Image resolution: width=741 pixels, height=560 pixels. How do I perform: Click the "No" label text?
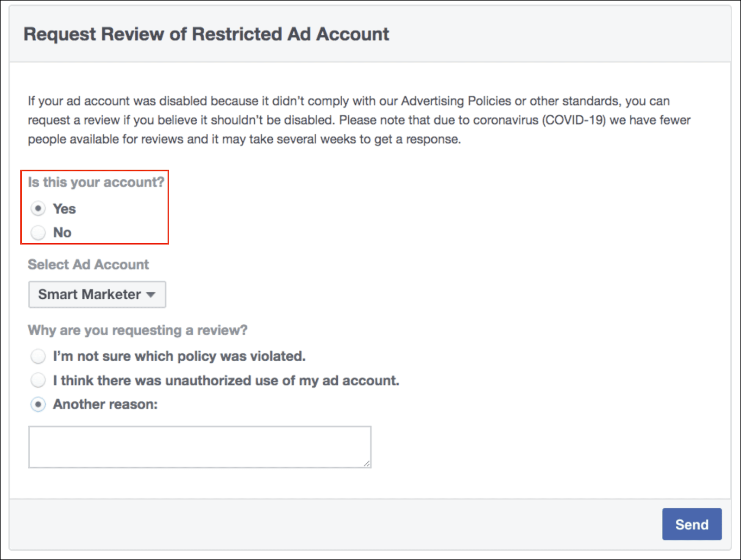click(x=62, y=233)
